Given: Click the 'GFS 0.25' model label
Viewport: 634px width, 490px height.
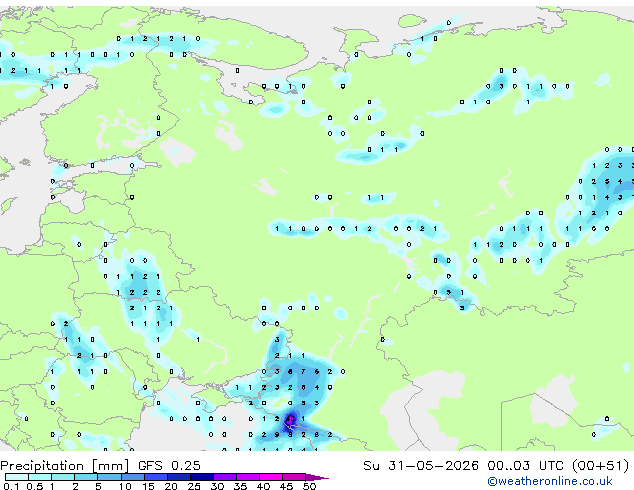Looking at the screenshot, I should pyautogui.click(x=169, y=466).
